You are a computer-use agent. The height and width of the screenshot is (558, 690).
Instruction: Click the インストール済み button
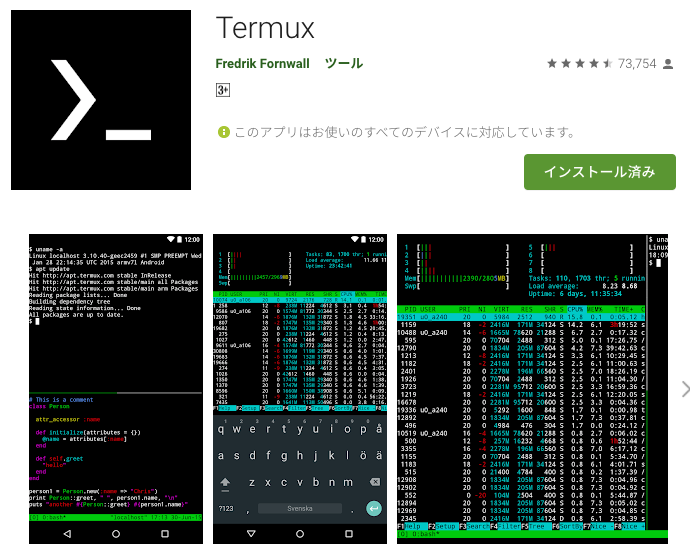coord(599,172)
